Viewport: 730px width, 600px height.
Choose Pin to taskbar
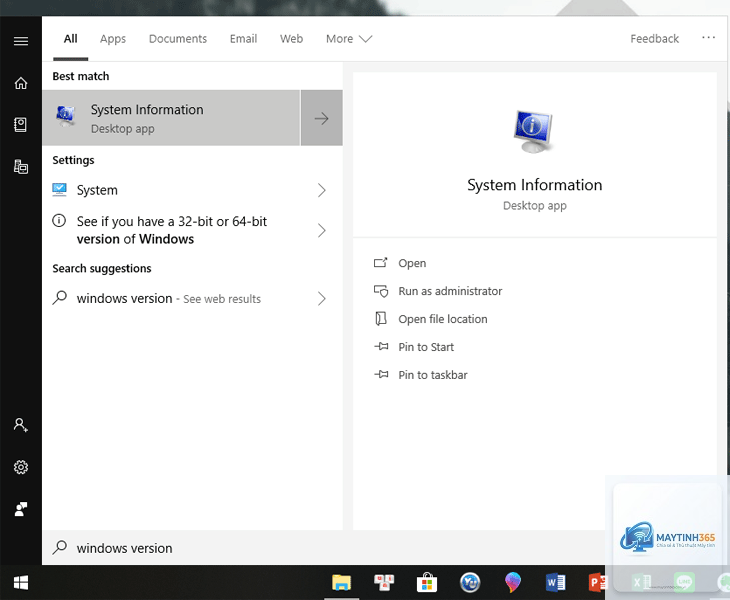[x=433, y=375]
